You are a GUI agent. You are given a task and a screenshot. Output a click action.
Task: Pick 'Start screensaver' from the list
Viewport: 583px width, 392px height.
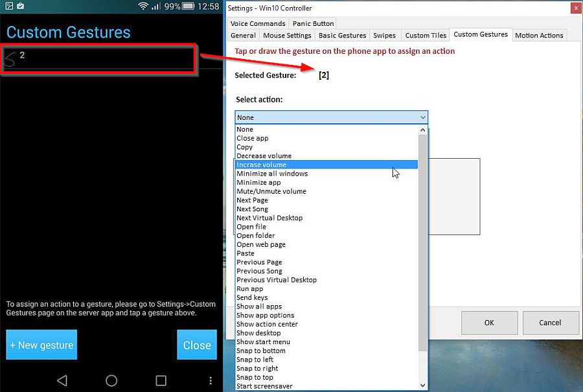(264, 386)
